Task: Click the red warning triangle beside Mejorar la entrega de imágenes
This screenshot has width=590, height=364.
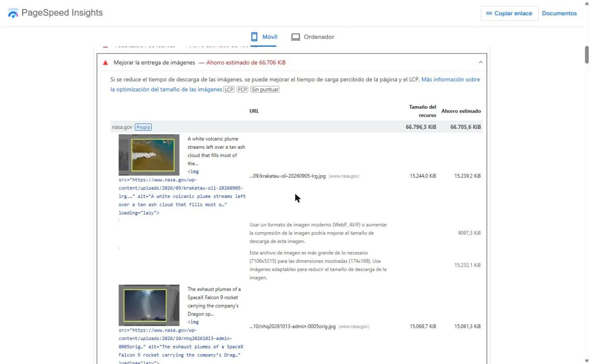Action: 105,63
